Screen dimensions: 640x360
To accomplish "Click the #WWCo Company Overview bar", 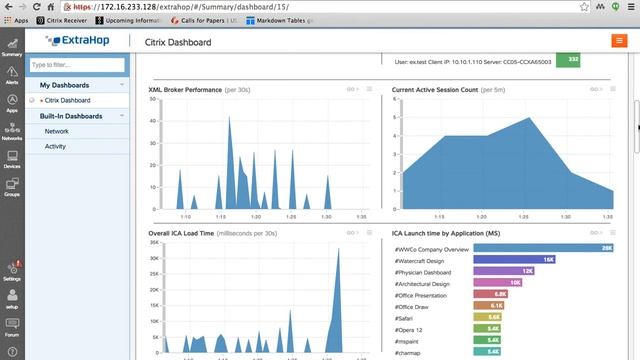I will tap(543, 248).
